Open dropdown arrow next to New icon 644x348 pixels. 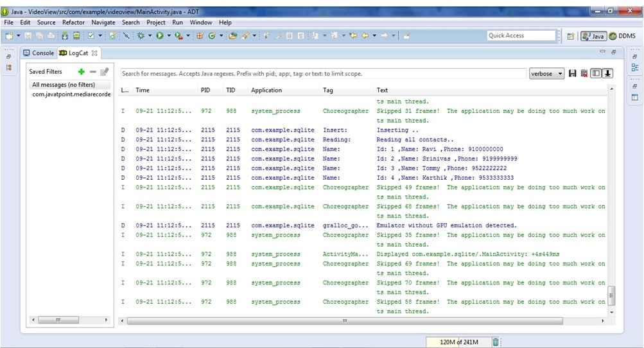tap(18, 36)
